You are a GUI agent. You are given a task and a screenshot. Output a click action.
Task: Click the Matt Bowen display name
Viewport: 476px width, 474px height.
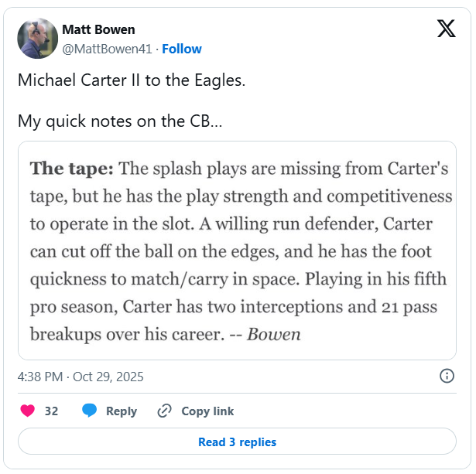click(x=98, y=30)
